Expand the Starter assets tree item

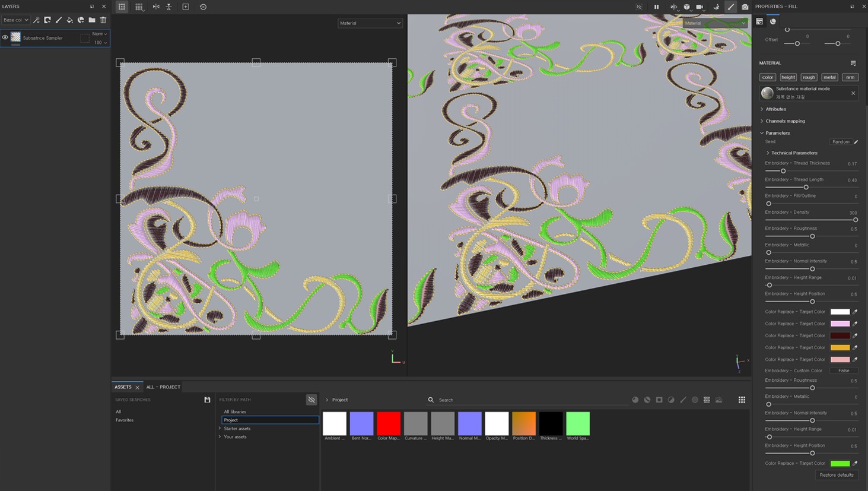220,429
